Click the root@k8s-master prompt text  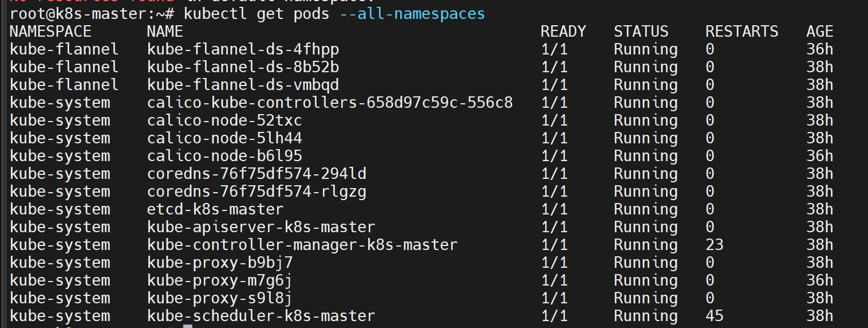82,14
